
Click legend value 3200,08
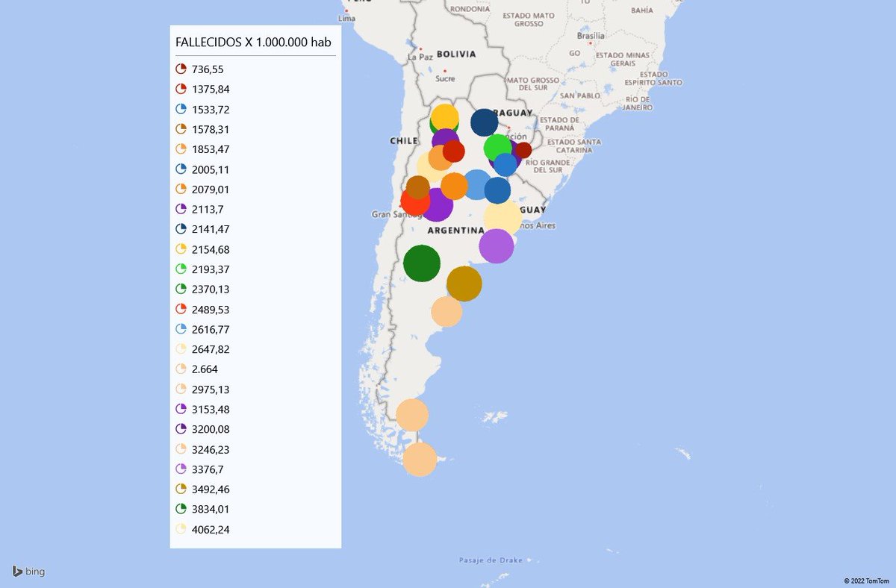211,429
